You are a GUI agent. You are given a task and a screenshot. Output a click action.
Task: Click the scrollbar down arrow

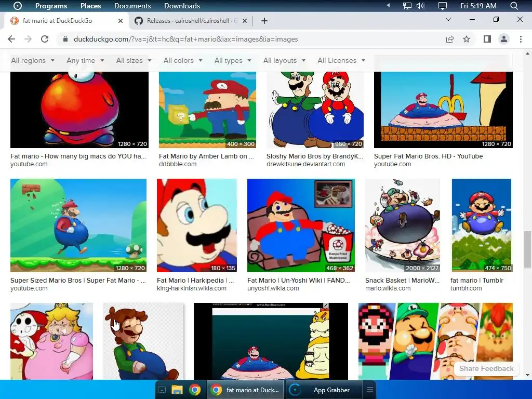[527, 375]
